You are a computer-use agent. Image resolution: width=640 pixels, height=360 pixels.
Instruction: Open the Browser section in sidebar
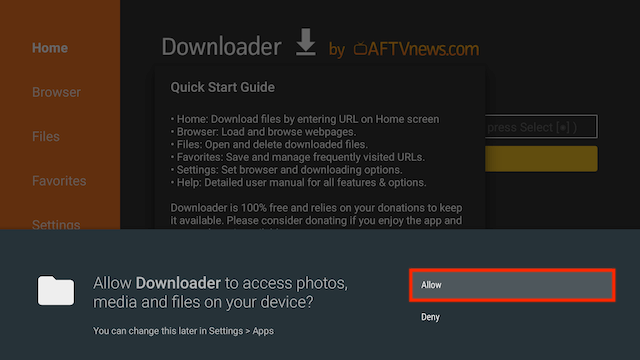click(56, 92)
